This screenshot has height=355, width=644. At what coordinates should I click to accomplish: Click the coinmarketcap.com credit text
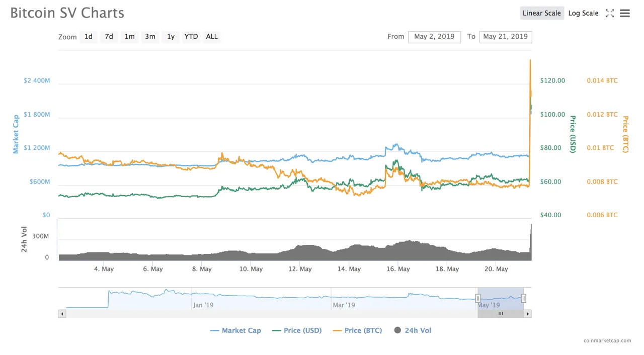pyautogui.click(x=607, y=340)
